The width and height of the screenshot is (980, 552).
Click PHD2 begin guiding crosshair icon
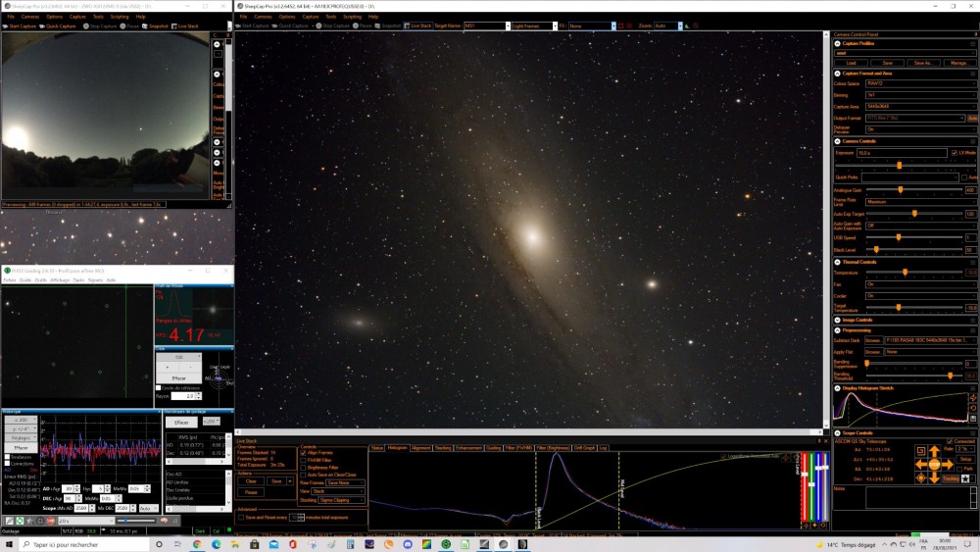click(x=40, y=521)
